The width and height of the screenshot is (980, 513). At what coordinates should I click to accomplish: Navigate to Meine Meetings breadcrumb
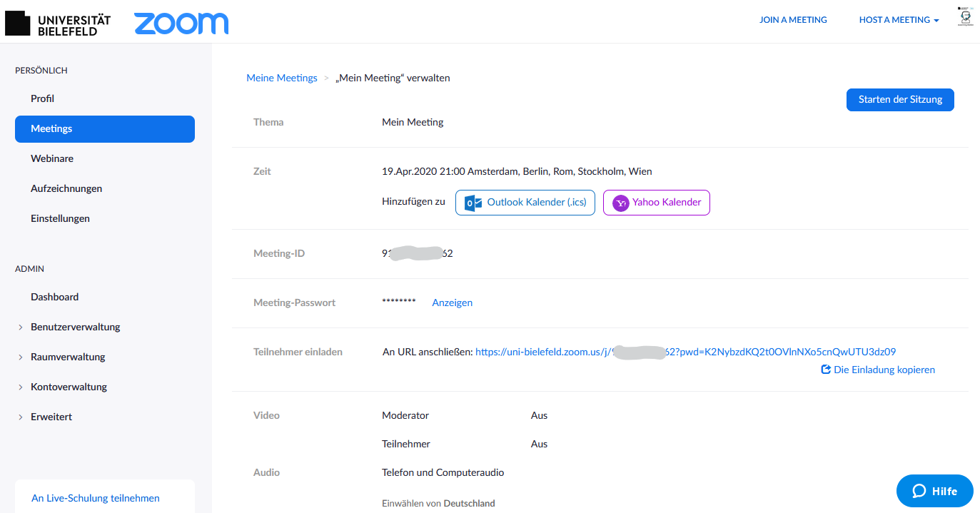tap(282, 78)
